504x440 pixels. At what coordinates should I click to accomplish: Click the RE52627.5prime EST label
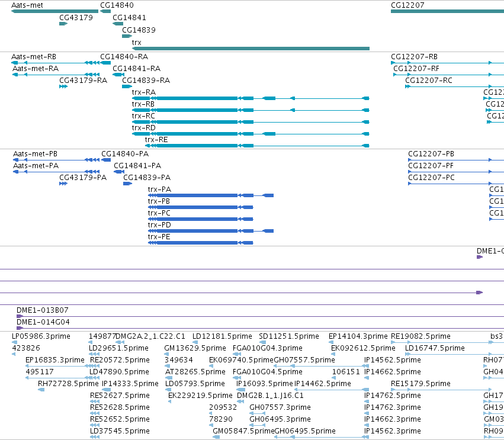pyautogui.click(x=120, y=396)
